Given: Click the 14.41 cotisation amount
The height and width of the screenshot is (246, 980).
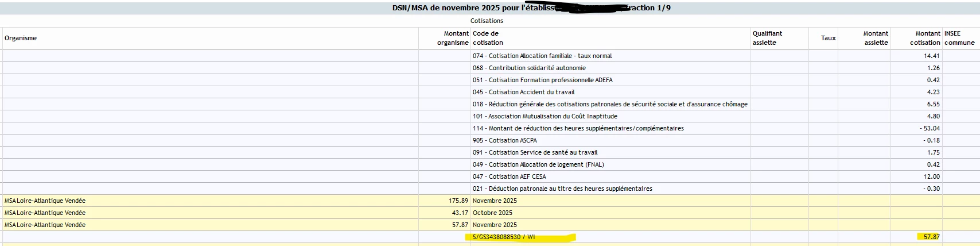Looking at the screenshot, I should tap(932, 56).
